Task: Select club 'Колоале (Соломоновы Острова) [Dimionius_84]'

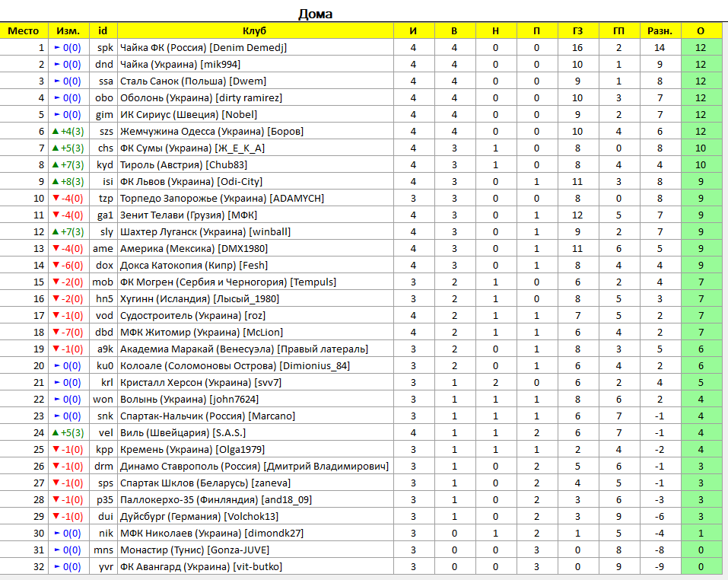Action: click(x=235, y=366)
